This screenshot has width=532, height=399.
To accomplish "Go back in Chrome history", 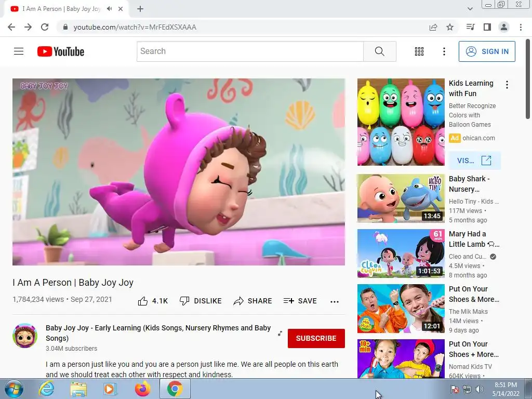I will coord(11,27).
